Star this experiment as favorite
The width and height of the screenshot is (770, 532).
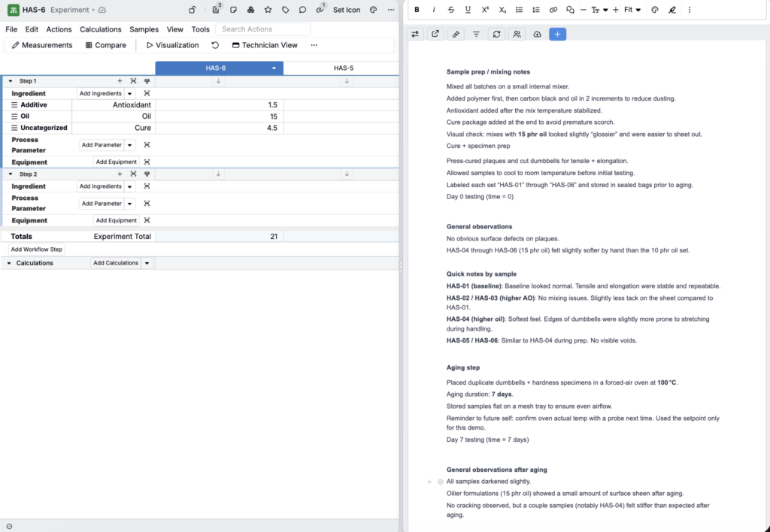(268, 10)
